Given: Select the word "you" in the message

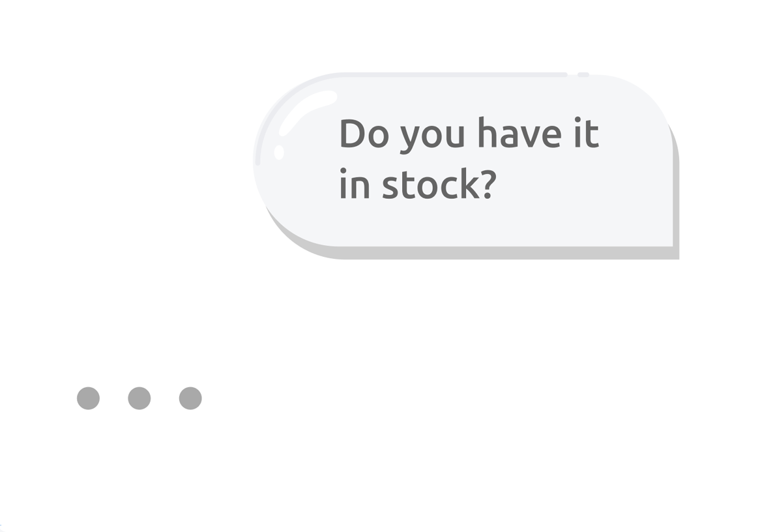Looking at the screenshot, I should 432,136.
